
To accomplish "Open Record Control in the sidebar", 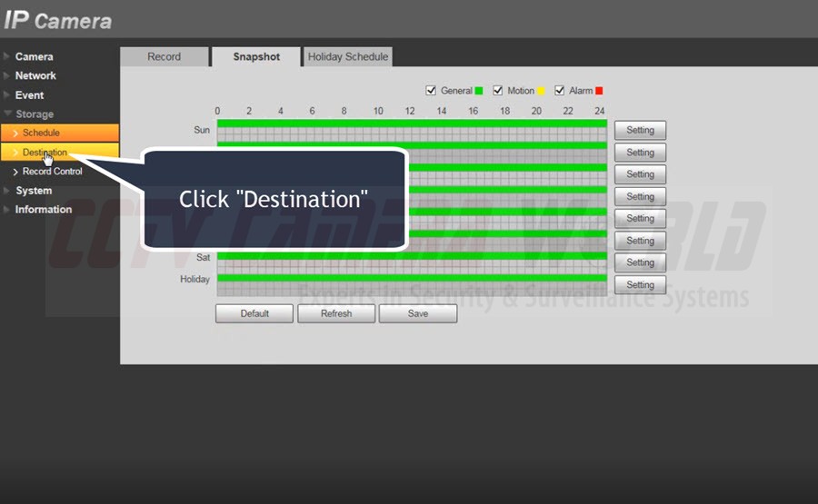I will pyautogui.click(x=52, y=172).
